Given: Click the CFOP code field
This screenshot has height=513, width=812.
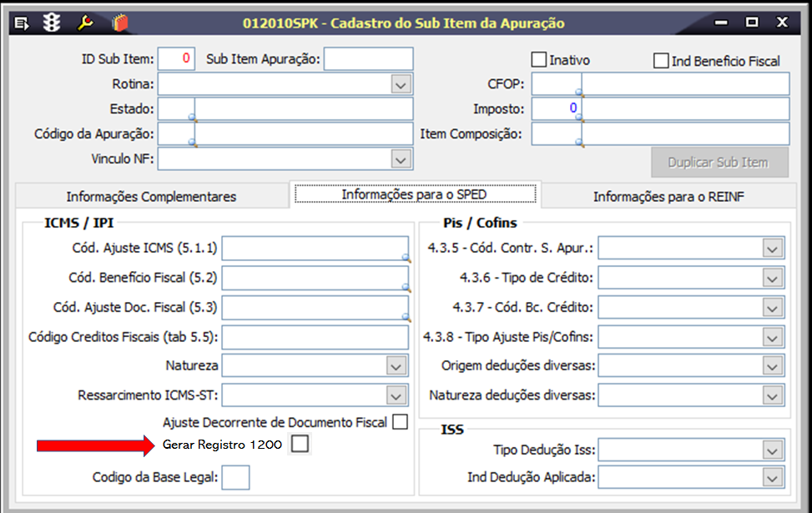Looking at the screenshot, I should [556, 84].
